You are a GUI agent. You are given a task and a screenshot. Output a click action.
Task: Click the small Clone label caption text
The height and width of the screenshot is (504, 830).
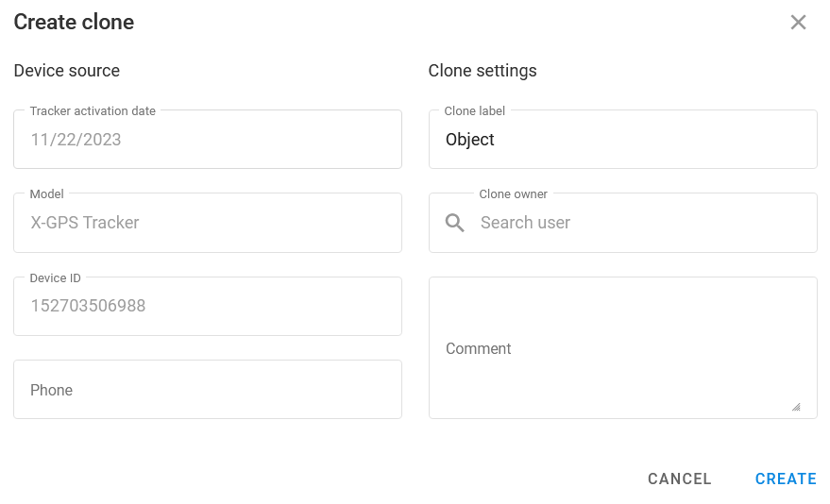[x=475, y=110]
